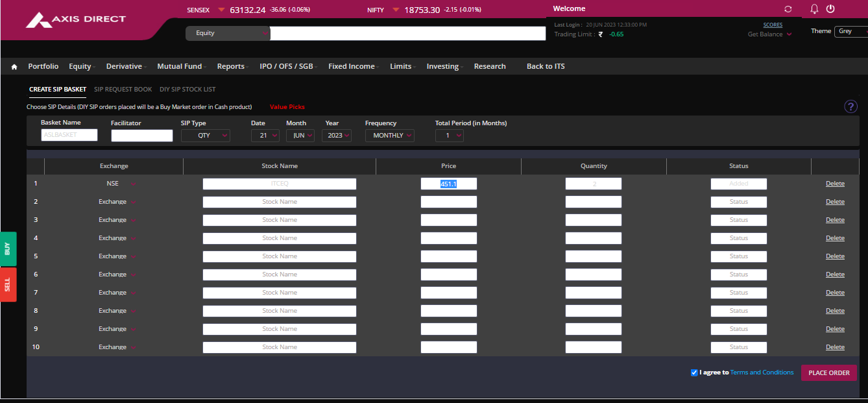Open the Mutual Fund menu

pyautogui.click(x=179, y=66)
